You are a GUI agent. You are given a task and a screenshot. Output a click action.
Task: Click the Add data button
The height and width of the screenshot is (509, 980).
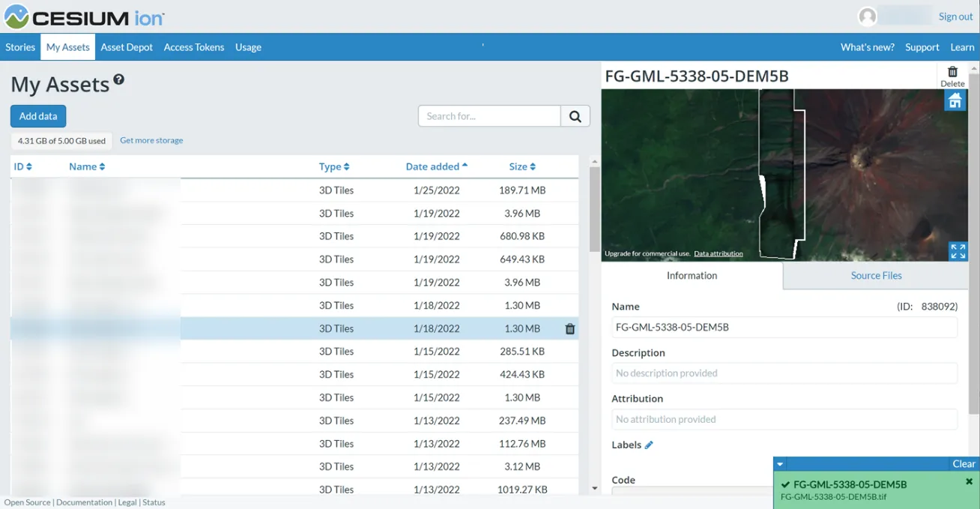tap(38, 116)
